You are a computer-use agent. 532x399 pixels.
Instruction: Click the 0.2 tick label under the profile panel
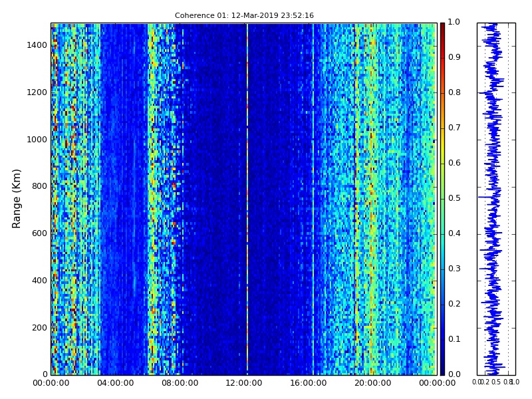pyautogui.click(x=485, y=382)
